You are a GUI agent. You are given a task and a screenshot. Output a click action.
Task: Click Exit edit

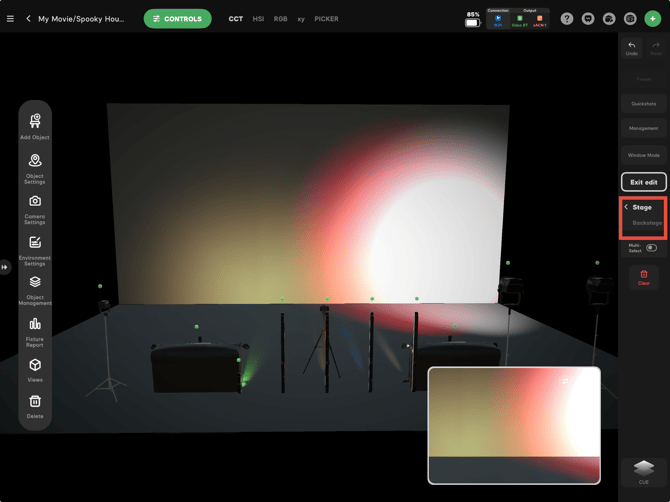pyautogui.click(x=644, y=182)
